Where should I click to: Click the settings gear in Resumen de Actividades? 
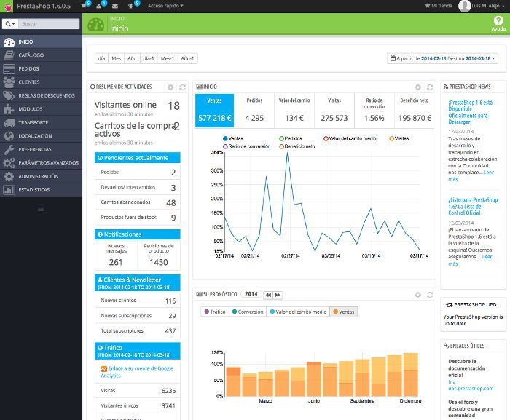(170, 87)
